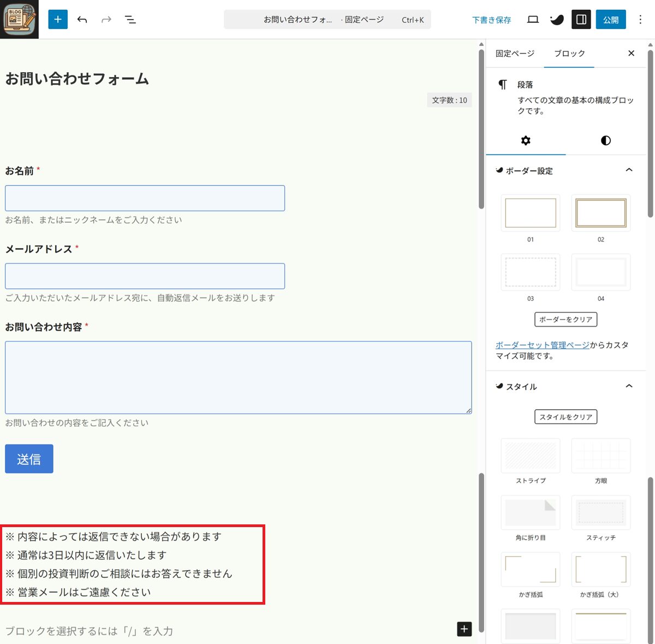
Task: Add block using the black plus button
Action: (464, 629)
